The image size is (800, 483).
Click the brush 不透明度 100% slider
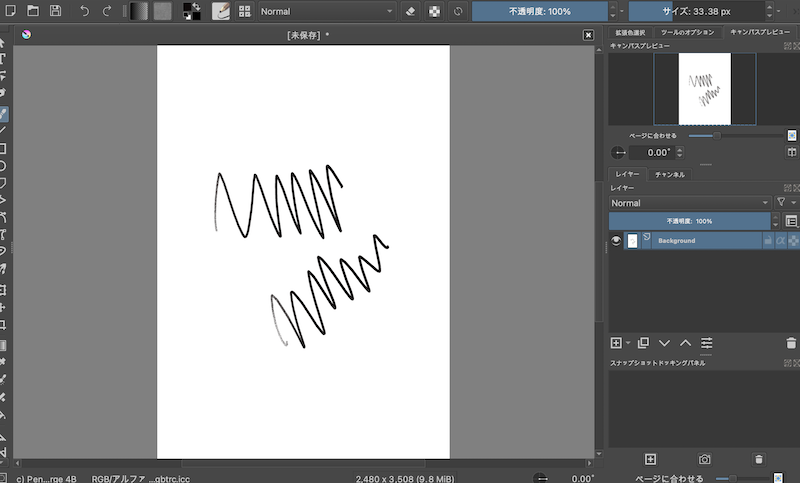pyautogui.click(x=539, y=11)
